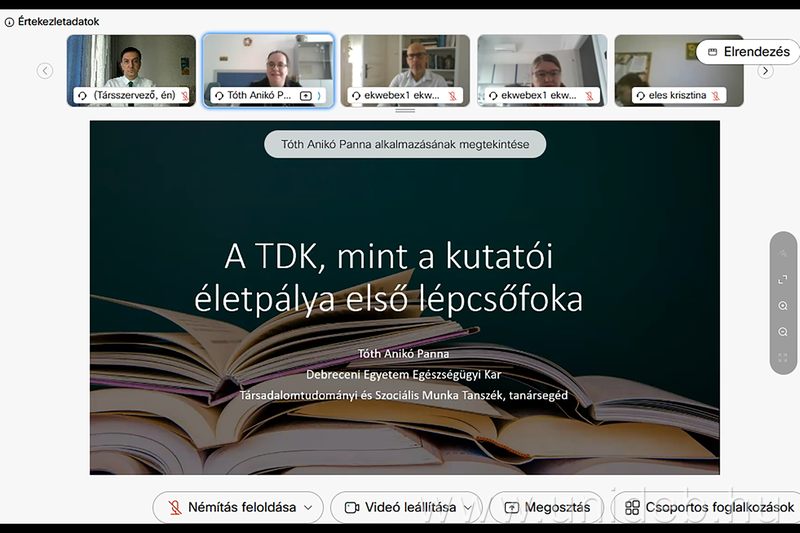
Task: Click the Megosztás share button
Action: point(546,507)
